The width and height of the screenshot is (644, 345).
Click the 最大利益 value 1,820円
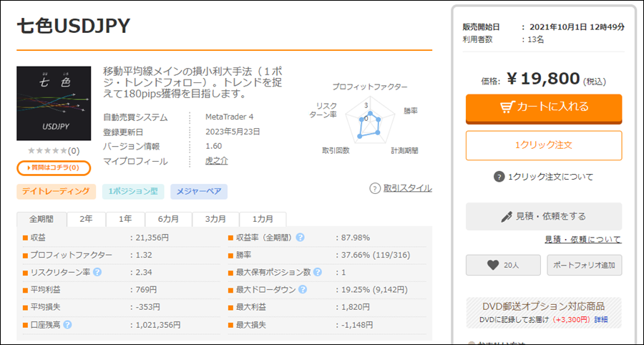[355, 307]
